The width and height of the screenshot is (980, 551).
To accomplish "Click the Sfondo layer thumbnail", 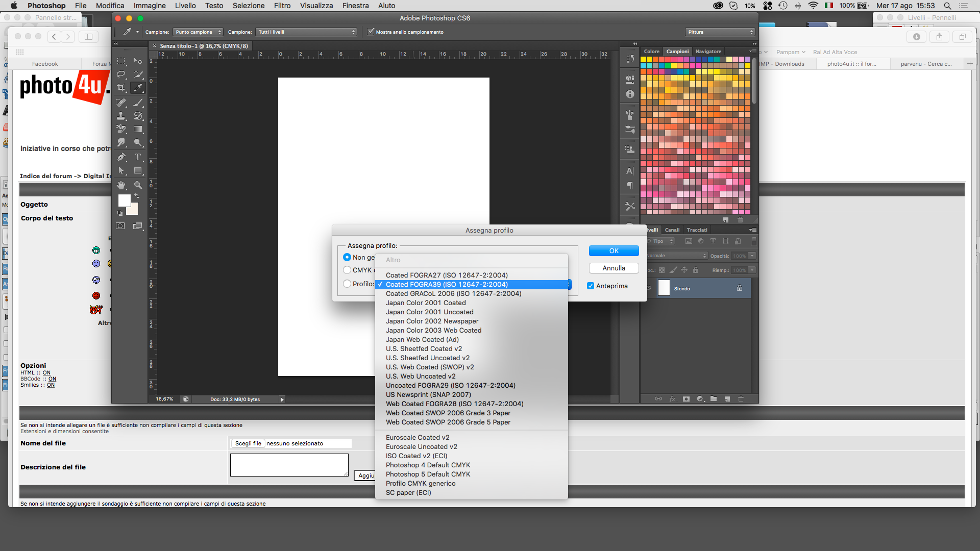I will [x=664, y=288].
